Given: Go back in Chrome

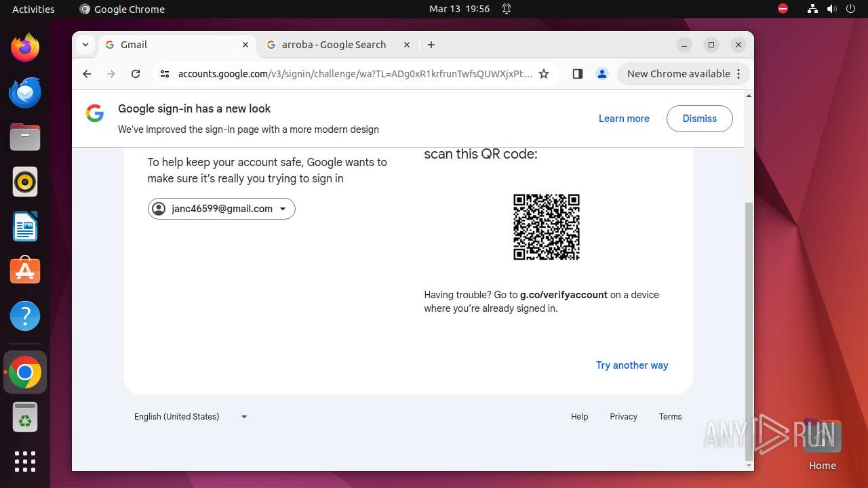Looking at the screenshot, I should (x=87, y=74).
